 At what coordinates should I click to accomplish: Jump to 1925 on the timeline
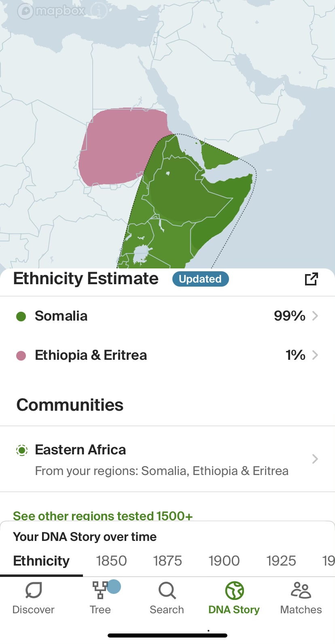[281, 561]
